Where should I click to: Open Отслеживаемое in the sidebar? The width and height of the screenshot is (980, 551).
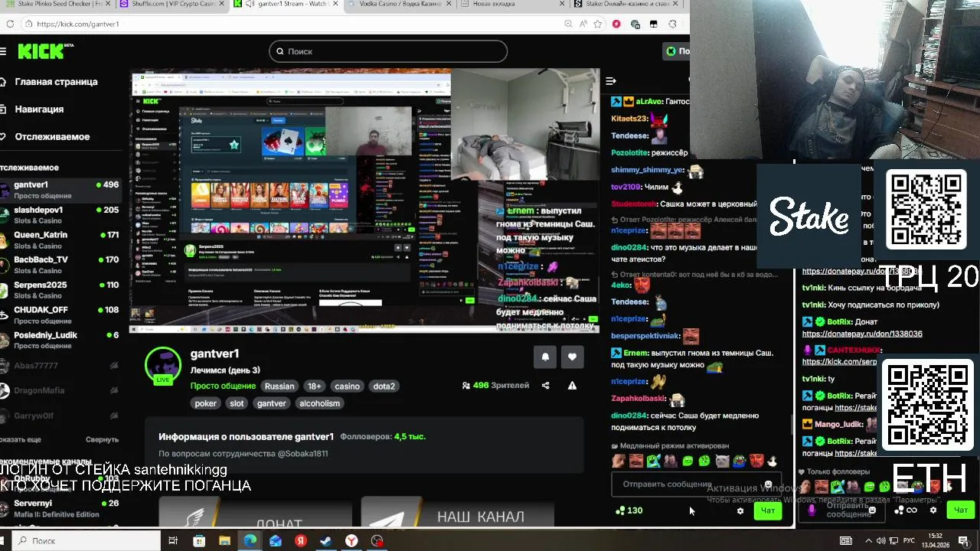(x=46, y=137)
